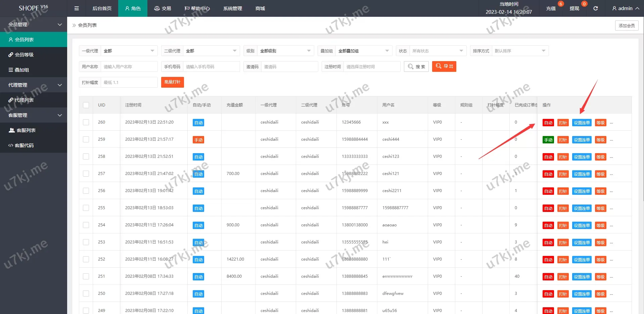Click the refresh icon in top bar
The image size is (644, 314).
point(595,8)
